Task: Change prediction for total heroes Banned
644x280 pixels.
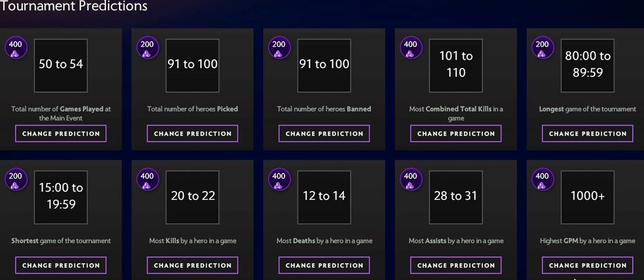Action: coord(324,134)
